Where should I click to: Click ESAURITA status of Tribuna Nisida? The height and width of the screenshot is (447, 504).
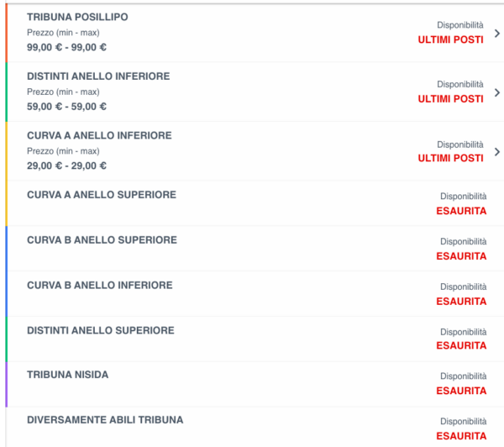click(x=461, y=391)
